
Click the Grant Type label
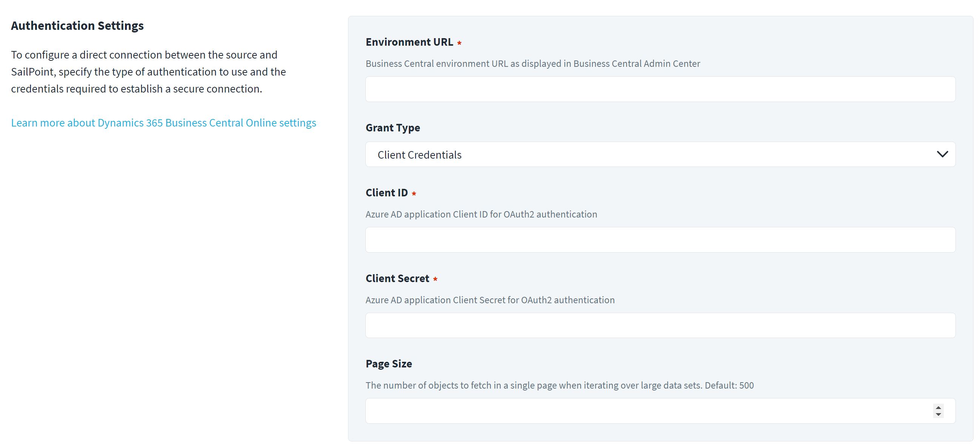(393, 128)
